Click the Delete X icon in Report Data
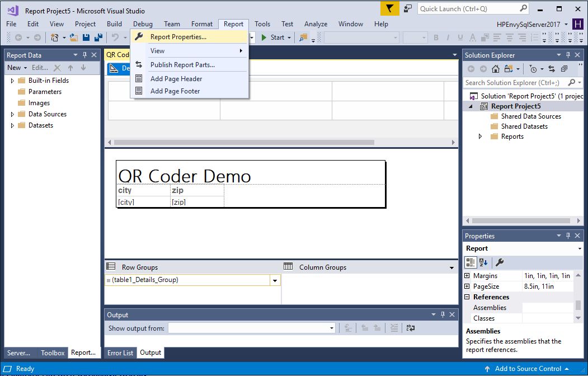 (x=58, y=68)
